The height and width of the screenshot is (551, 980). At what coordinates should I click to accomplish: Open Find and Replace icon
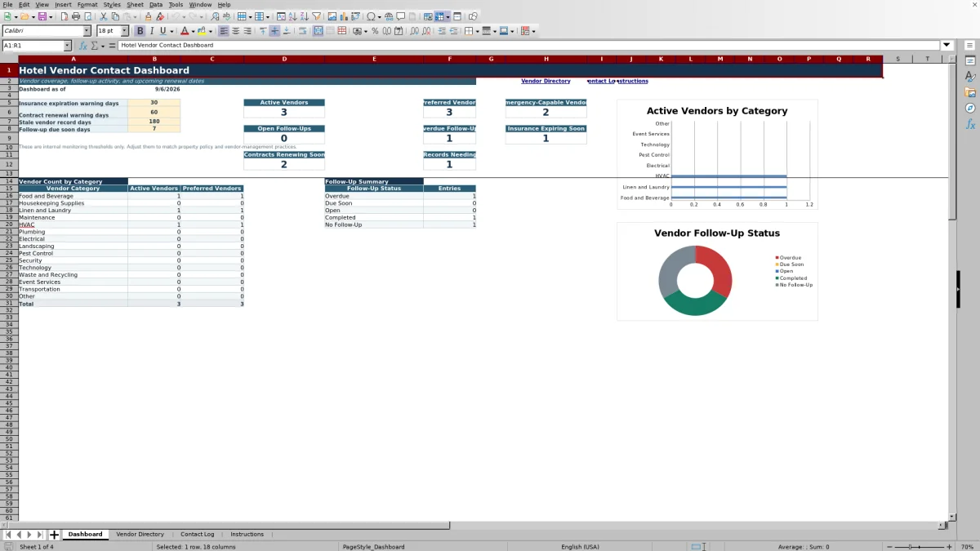tap(215, 16)
